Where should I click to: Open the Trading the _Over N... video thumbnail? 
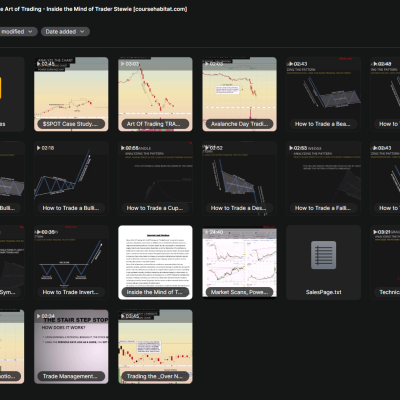pyautogui.click(x=155, y=347)
